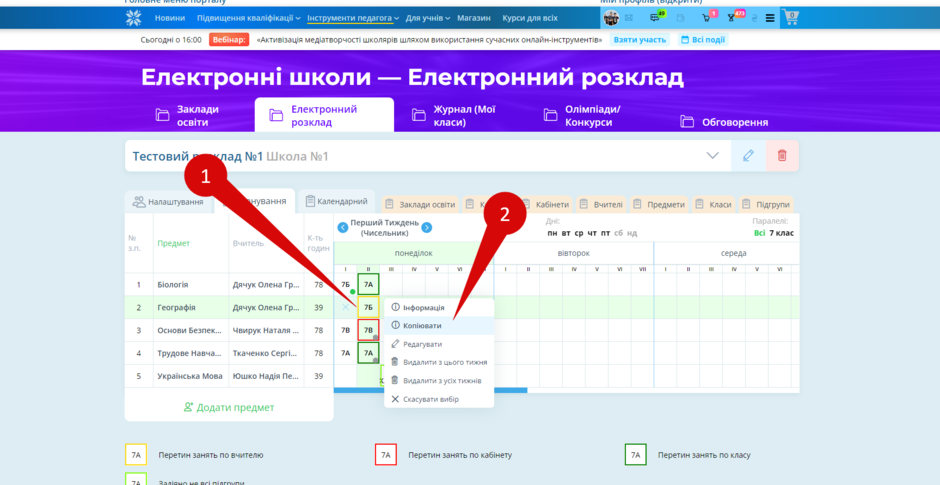Click the snowflake portal logo
This screenshot has width=940, height=485.
pyautogui.click(x=133, y=18)
